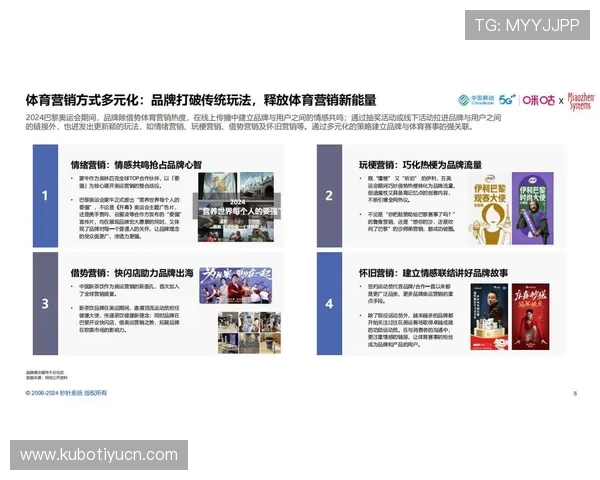The height and width of the screenshot is (480, 600).
Task: Click heading 情绪营销：情感共鸣抢占品牌心智
Action: (x=136, y=165)
